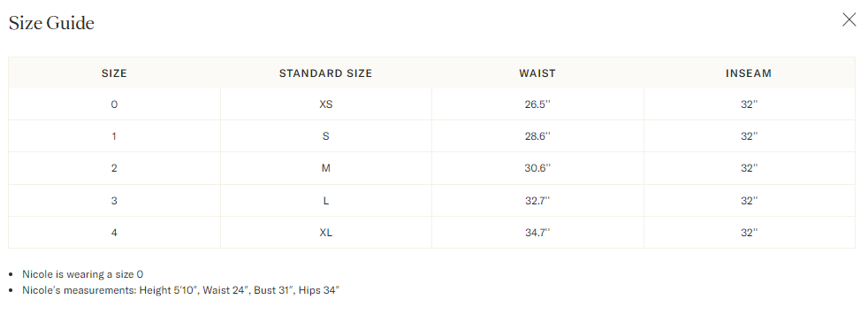Click the STANDARD SIZE column header

[325, 73]
